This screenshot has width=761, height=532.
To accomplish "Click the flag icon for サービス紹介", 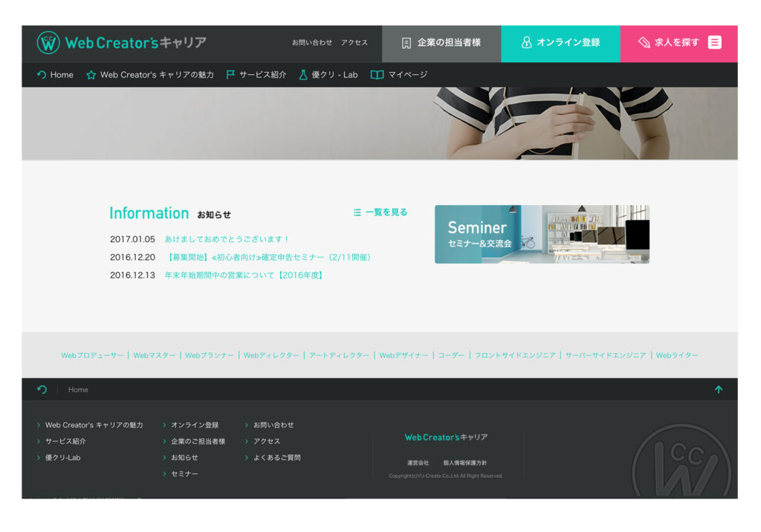I will pos(230,75).
